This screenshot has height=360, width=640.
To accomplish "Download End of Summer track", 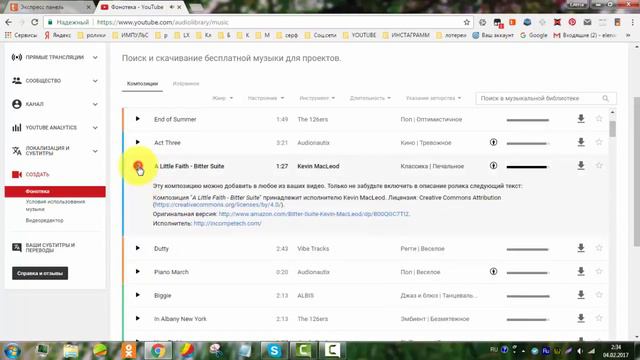I will 581,119.
